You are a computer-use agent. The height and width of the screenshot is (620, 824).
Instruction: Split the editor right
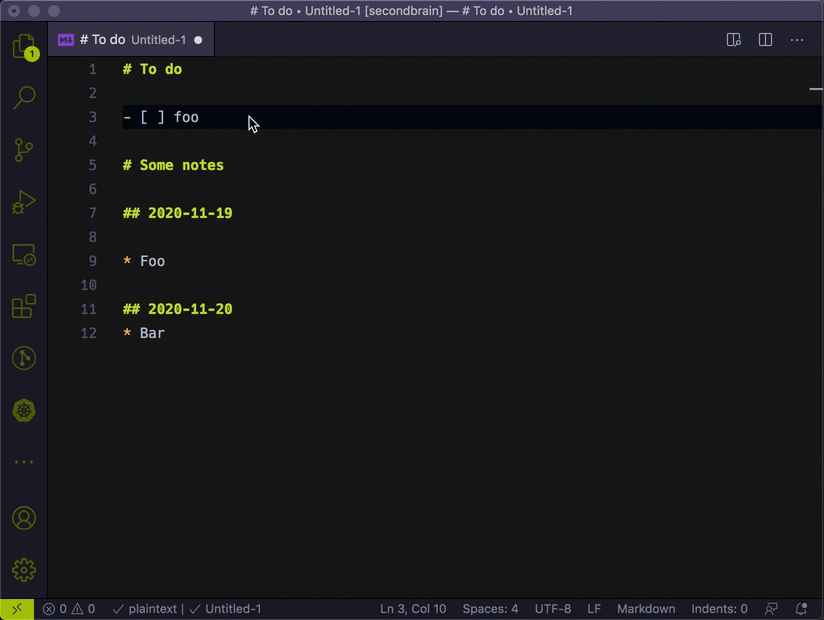[765, 40]
